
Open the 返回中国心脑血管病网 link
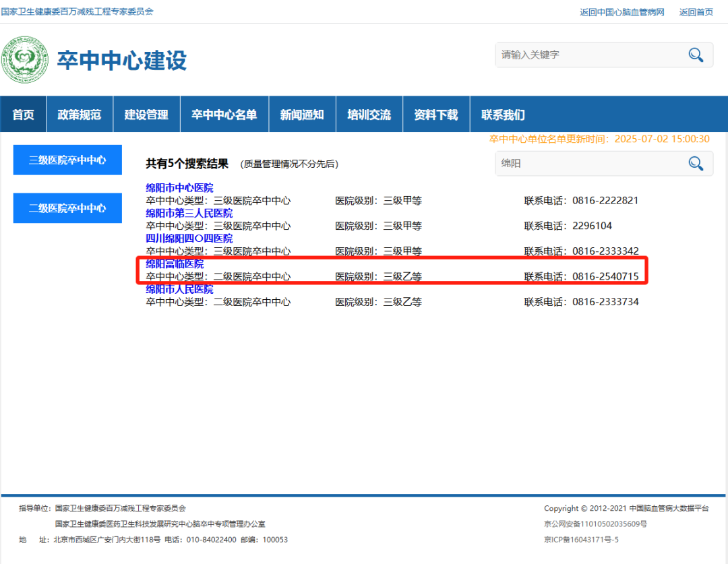coord(621,12)
